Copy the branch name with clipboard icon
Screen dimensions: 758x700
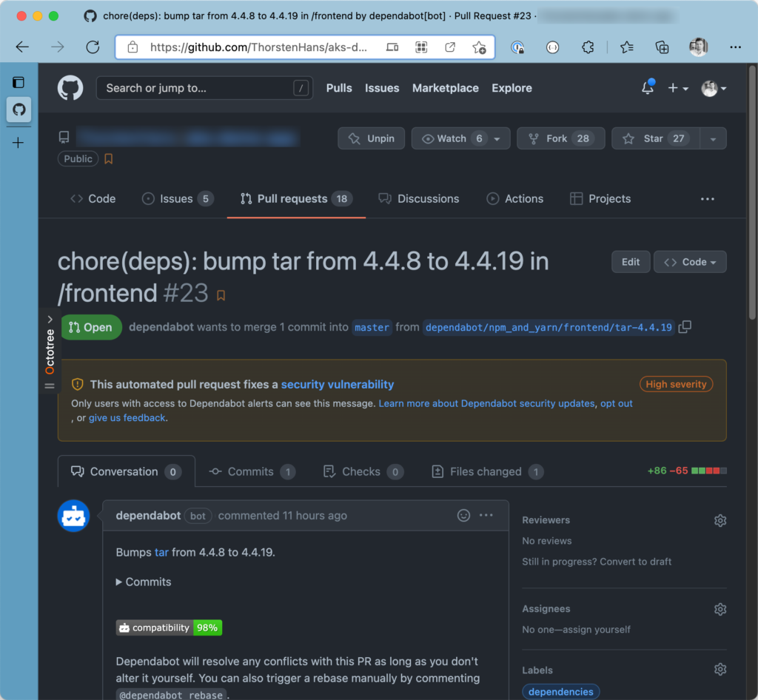tap(685, 327)
